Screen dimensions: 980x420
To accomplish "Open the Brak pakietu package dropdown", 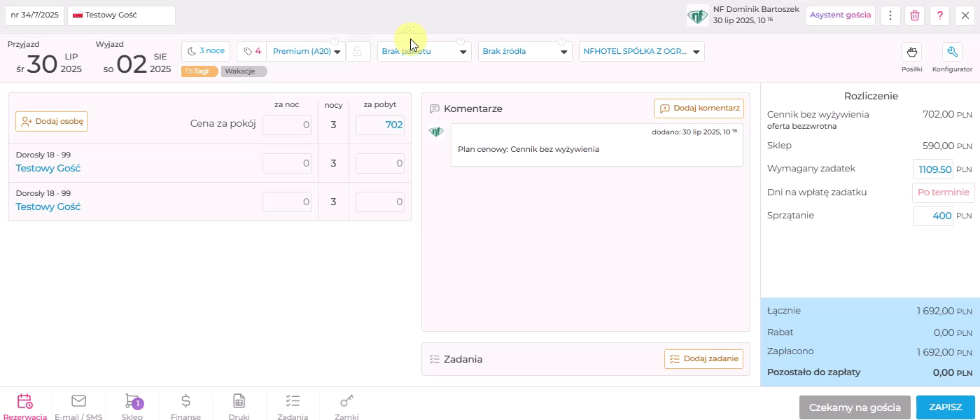I will pyautogui.click(x=424, y=51).
